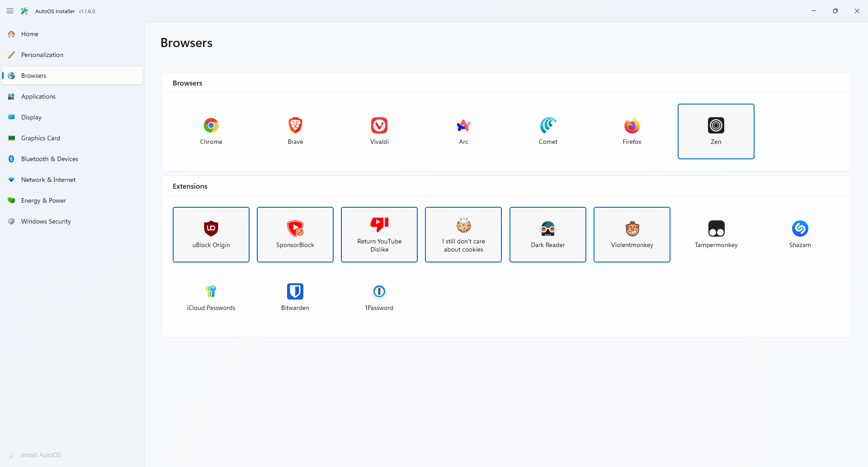The image size is (868, 467).
Task: Deselect the Zen browser tile
Action: tap(716, 131)
